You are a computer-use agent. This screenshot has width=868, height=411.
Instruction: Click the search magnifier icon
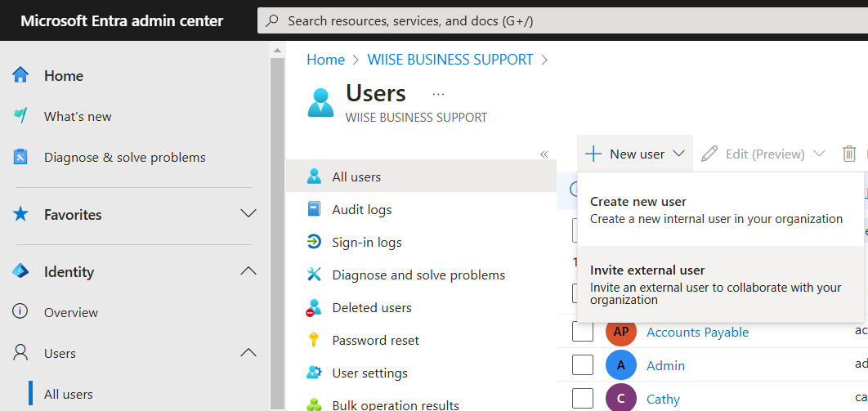point(272,21)
